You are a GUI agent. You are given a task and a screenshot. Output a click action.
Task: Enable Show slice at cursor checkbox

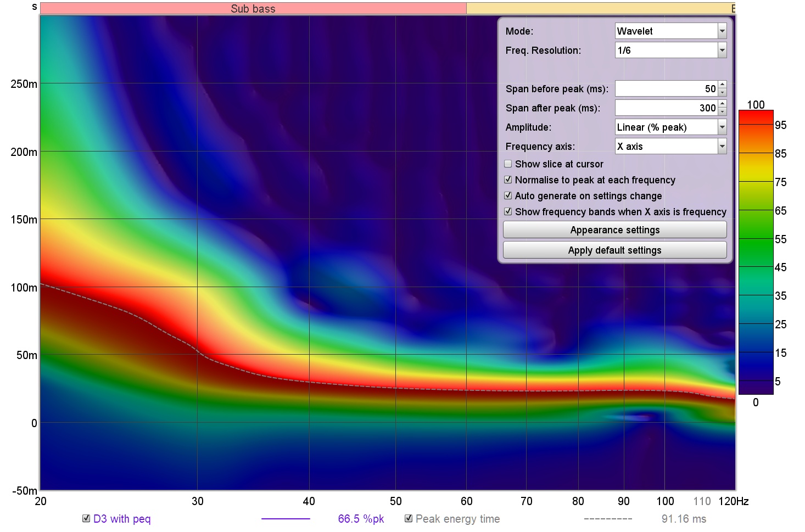click(x=508, y=164)
